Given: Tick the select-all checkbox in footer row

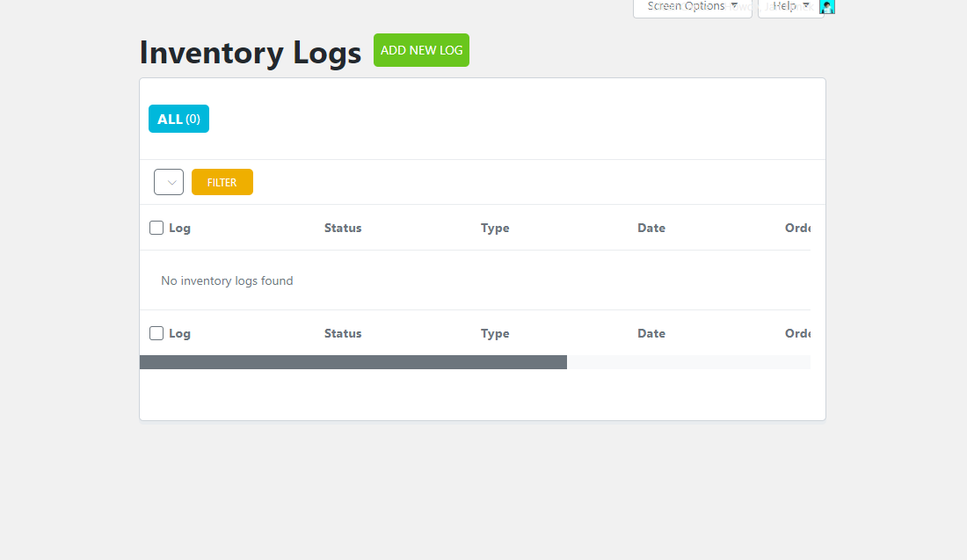Looking at the screenshot, I should coord(156,333).
